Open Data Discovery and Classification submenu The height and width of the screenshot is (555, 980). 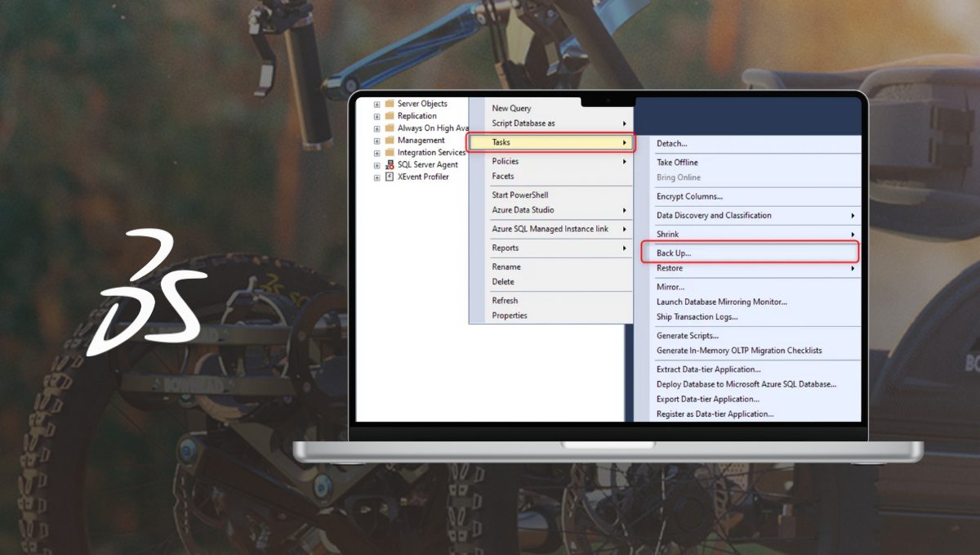747,216
